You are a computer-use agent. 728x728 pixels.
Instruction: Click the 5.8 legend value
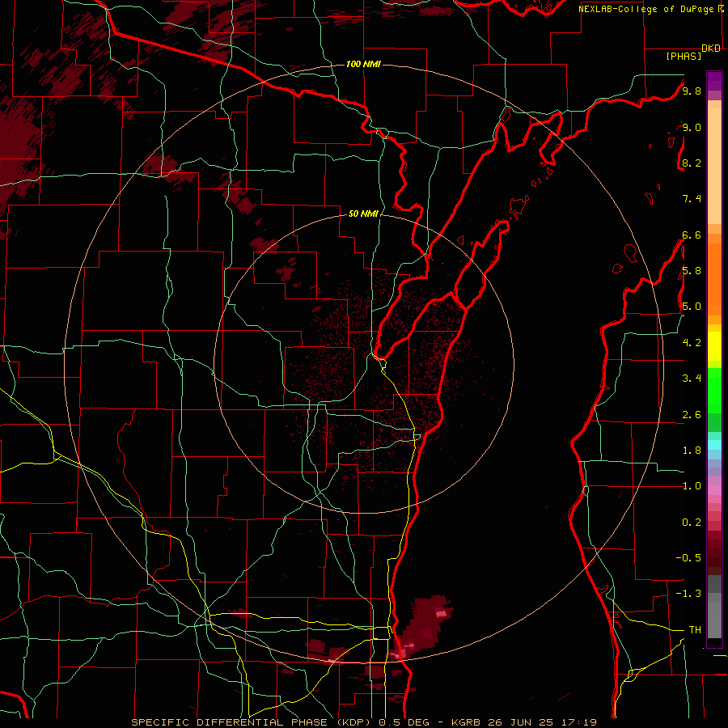click(x=692, y=270)
